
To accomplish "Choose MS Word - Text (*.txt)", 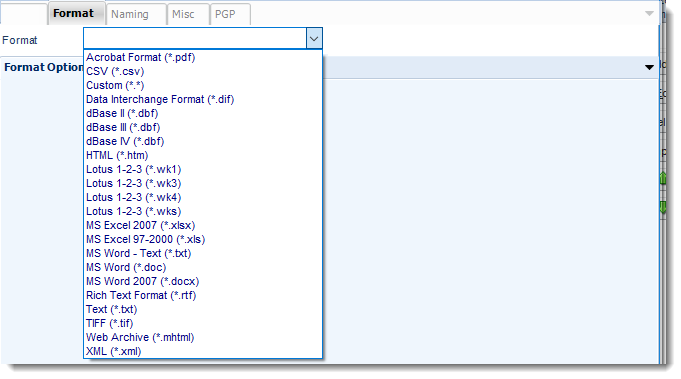I will tap(203, 253).
